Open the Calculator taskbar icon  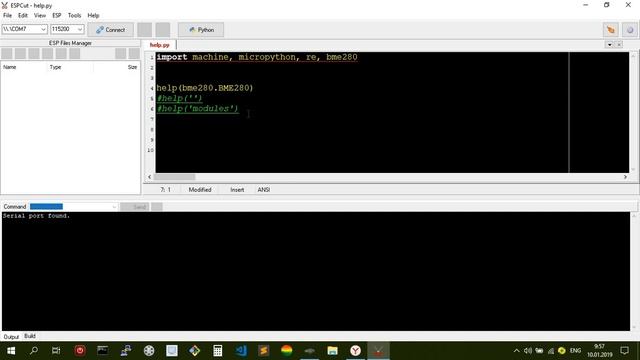click(x=218, y=351)
